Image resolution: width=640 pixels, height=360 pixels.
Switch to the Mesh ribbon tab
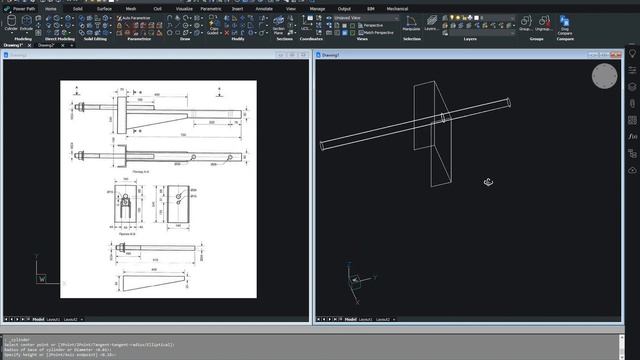131,9
